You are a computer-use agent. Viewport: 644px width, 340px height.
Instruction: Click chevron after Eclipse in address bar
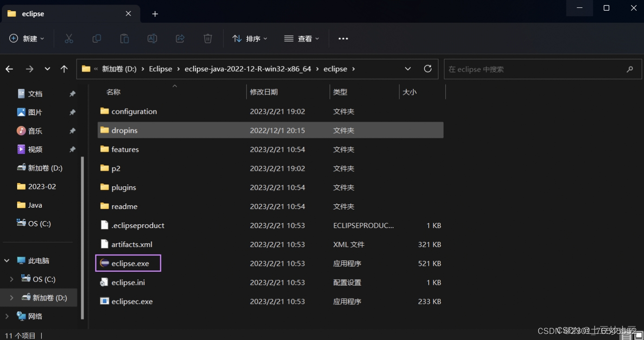179,69
